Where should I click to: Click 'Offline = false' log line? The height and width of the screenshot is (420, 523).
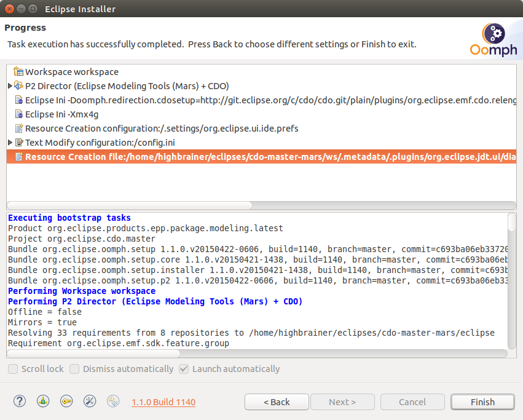click(45, 312)
